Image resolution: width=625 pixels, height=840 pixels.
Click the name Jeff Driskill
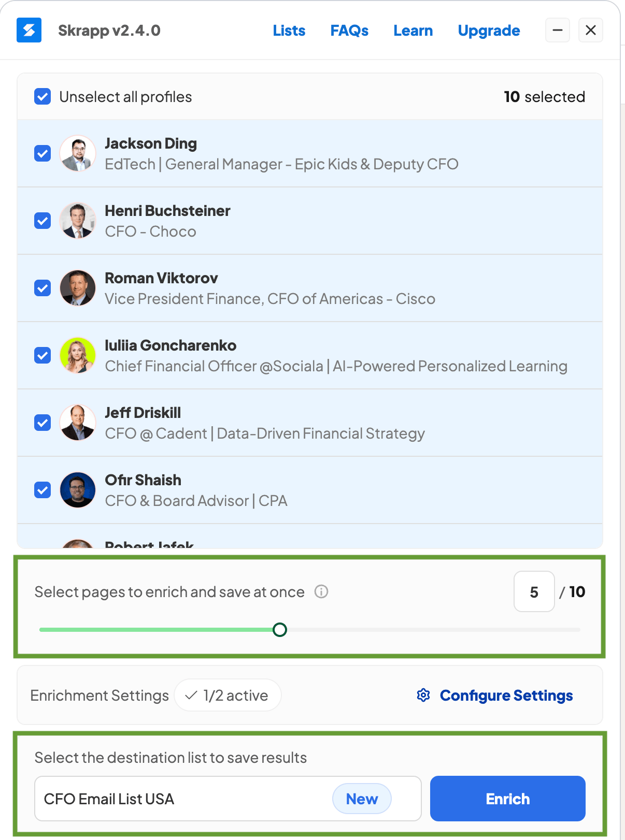click(143, 413)
